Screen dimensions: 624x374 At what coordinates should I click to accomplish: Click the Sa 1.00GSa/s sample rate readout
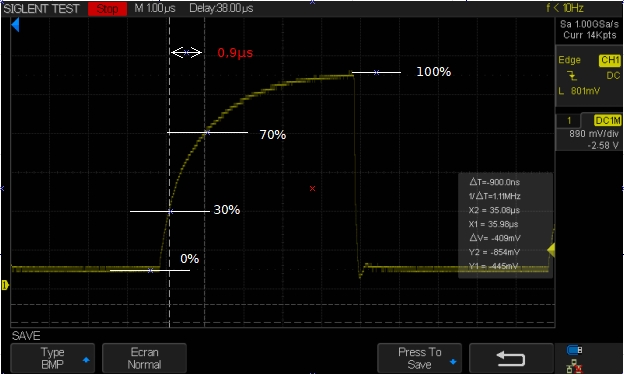589,24
